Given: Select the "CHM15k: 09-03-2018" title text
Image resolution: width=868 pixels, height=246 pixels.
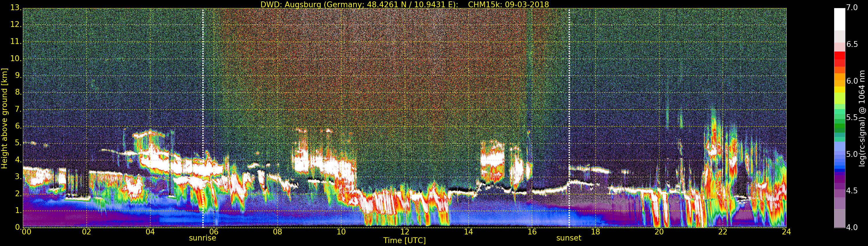Looking at the screenshot, I should 508,4.
